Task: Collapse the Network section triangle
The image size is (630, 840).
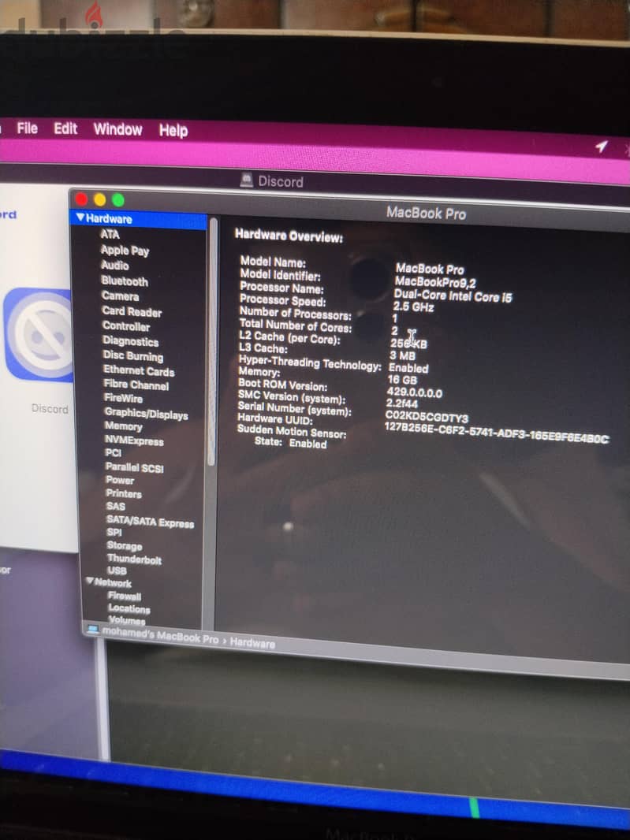Action: pyautogui.click(x=90, y=582)
